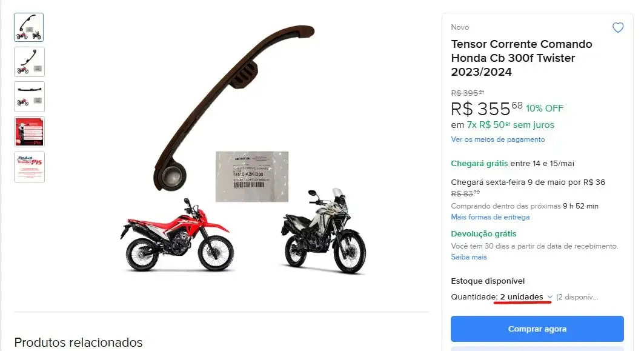Open the fifth thumbnail with P15 logo
This screenshot has height=351, width=644.
29,167
